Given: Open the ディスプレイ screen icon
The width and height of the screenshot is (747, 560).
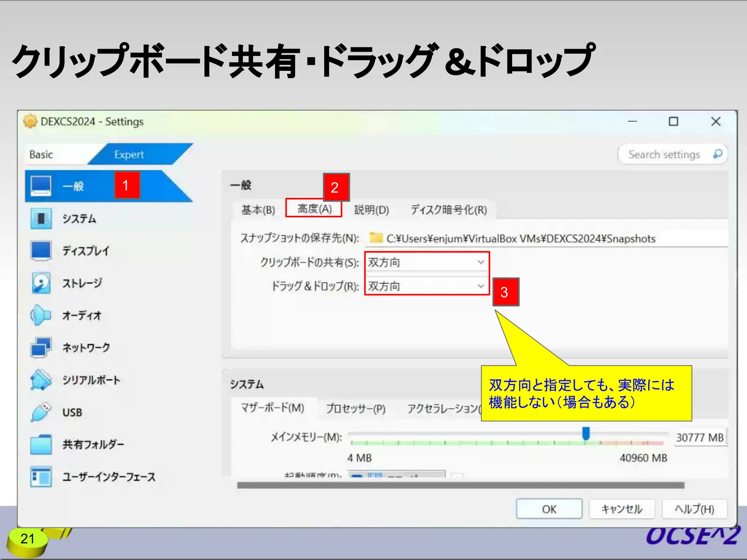Looking at the screenshot, I should [x=41, y=251].
